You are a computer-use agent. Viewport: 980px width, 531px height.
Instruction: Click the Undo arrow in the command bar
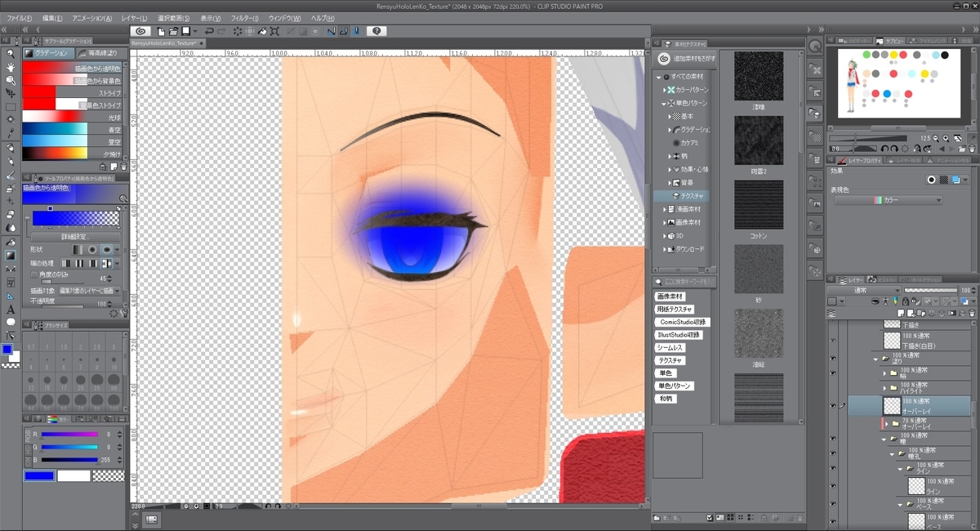pos(209,31)
